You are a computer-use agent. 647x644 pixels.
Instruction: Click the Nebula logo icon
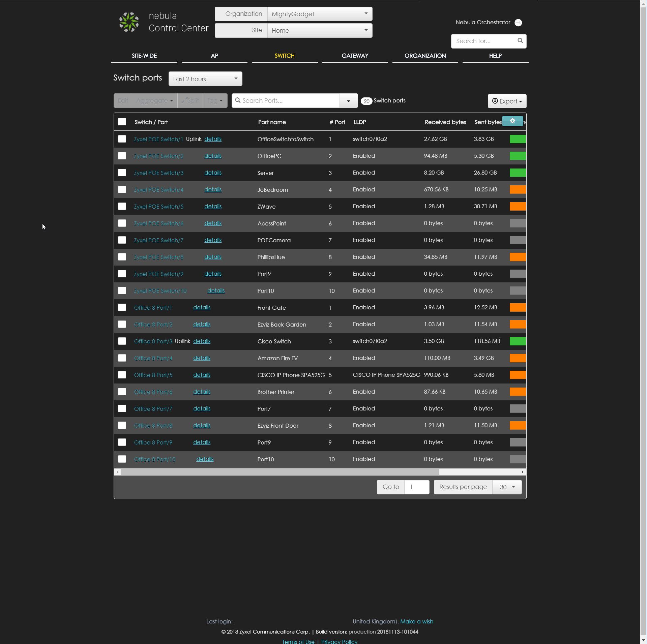129,22
